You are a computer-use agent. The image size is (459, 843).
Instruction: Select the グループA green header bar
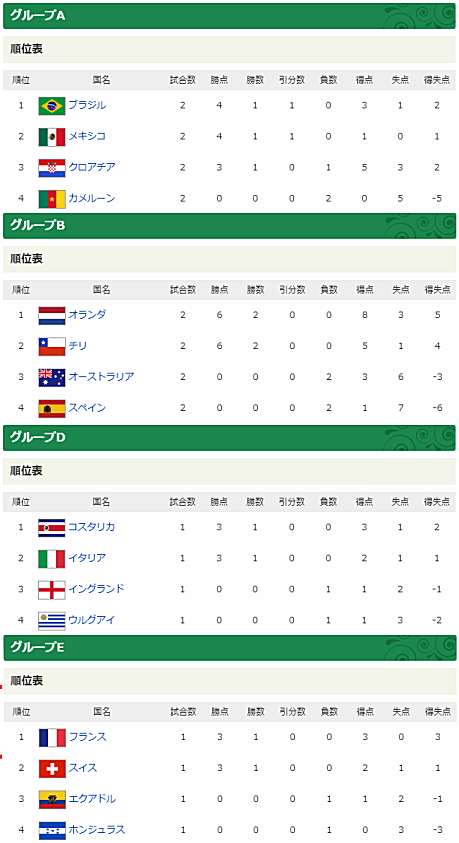(230, 16)
